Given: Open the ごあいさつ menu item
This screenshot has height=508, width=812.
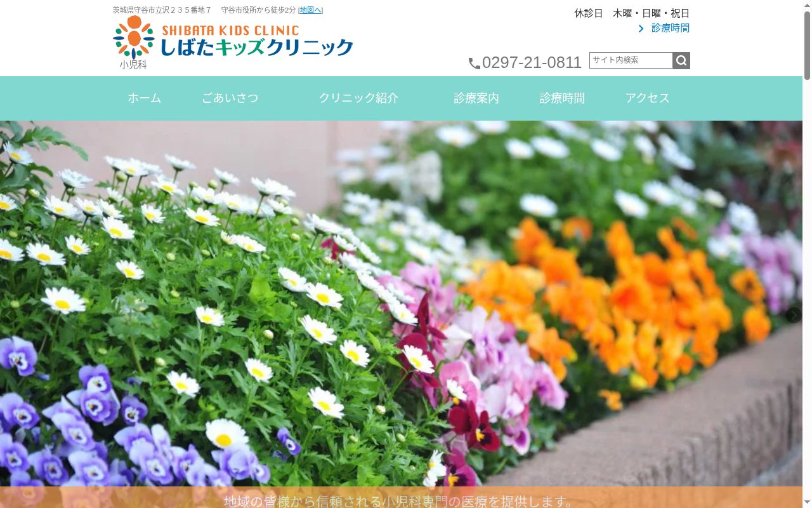Looking at the screenshot, I should coord(230,98).
